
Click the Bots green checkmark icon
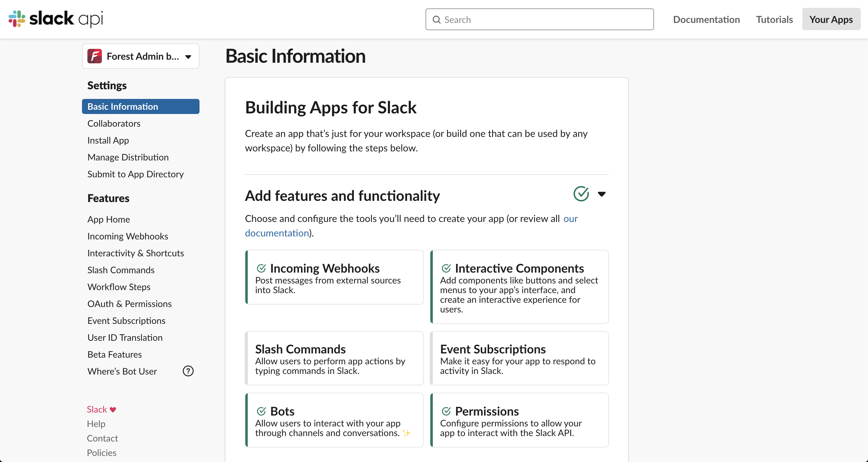point(261,411)
